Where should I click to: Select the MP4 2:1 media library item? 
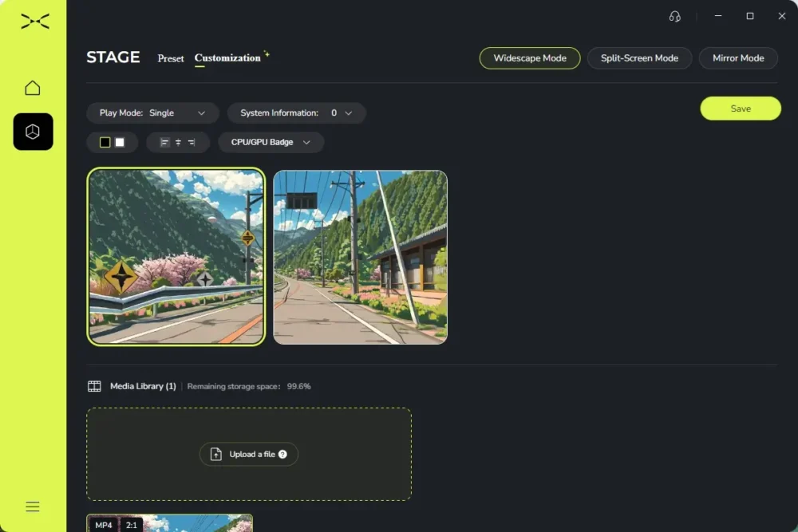(169, 523)
